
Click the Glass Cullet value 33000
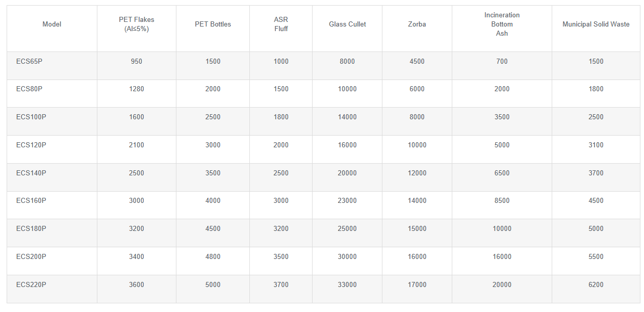(347, 285)
